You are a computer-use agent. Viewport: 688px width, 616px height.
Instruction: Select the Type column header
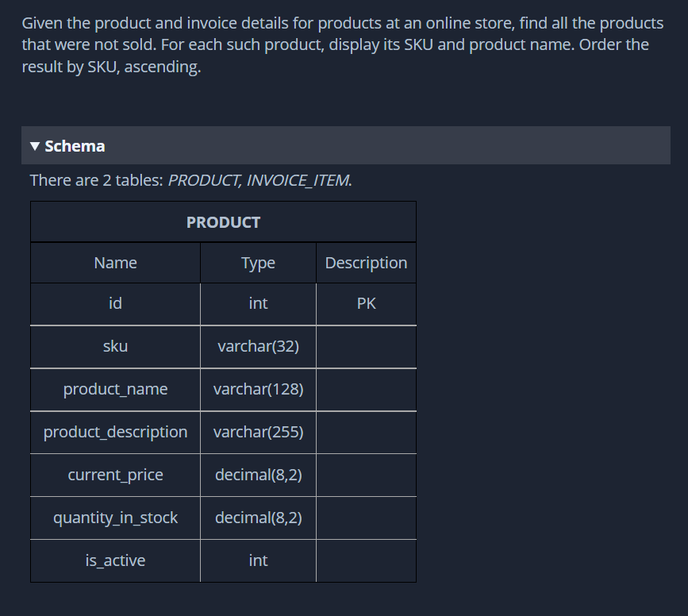258,262
